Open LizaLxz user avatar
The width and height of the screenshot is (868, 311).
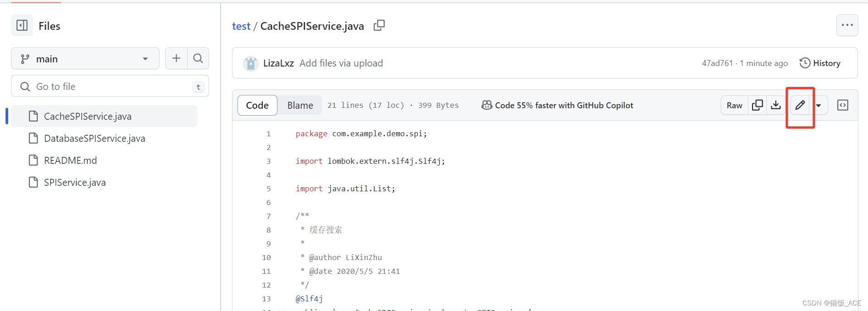250,63
